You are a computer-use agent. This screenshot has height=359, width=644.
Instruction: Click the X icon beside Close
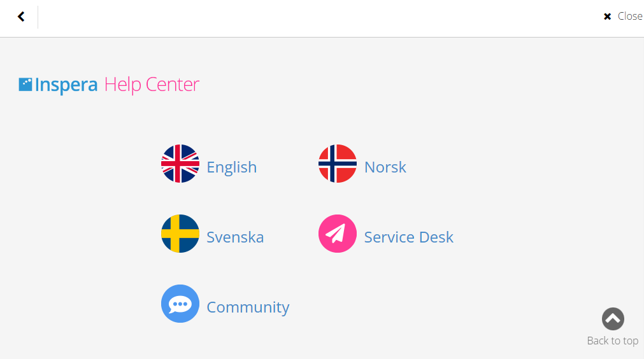(x=607, y=17)
